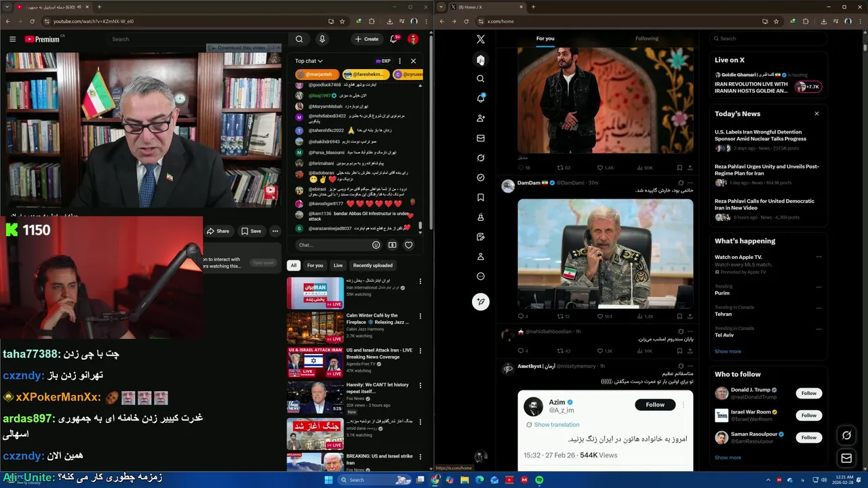Screen dimensions: 868x488
Task: Send heart reaction in live chat
Action: (408, 245)
